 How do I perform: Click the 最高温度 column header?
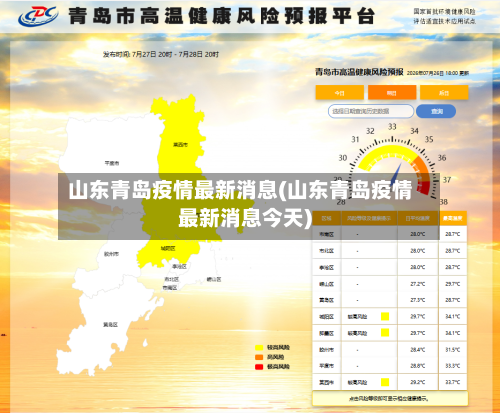pos(453,218)
